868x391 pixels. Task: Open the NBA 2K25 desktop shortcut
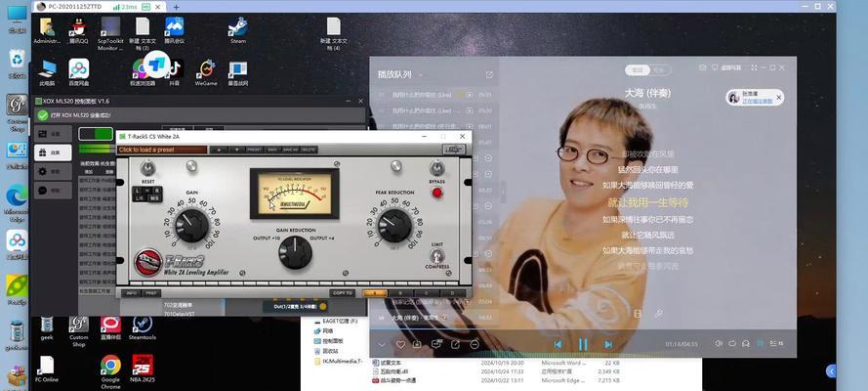pos(143,369)
